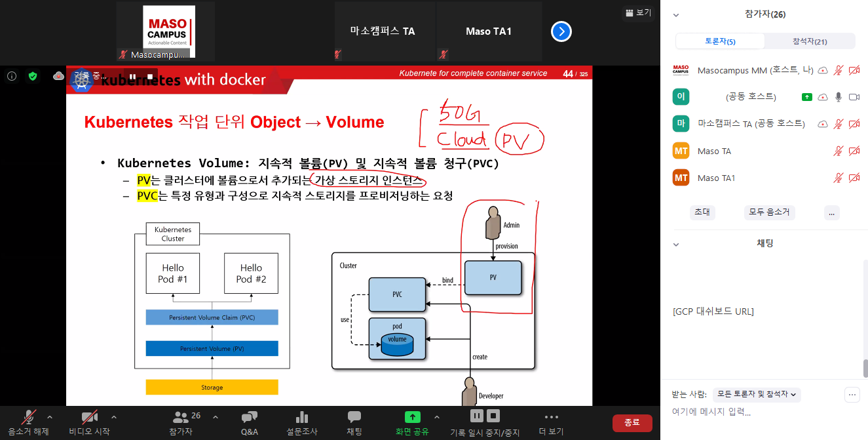Switch to the 참석자(21) tab
Screen dimensions: 868x440
point(810,41)
